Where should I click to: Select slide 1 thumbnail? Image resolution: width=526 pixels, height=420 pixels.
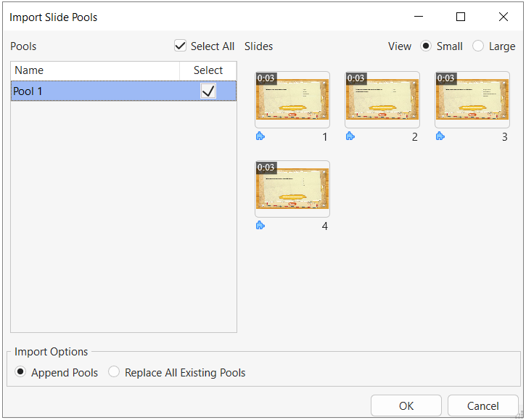point(292,99)
